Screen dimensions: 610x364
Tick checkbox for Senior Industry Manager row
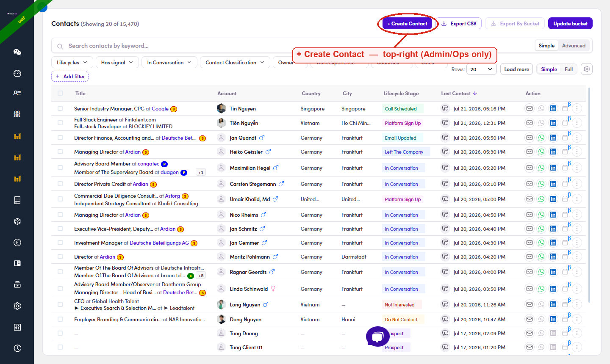tap(60, 108)
